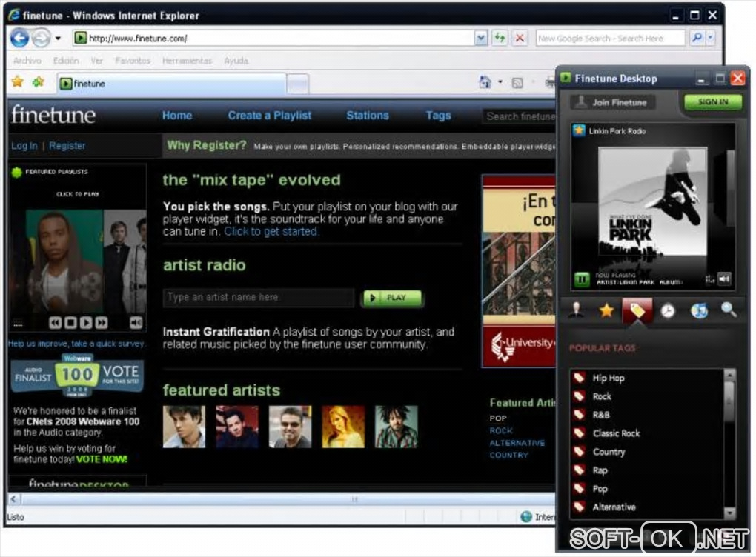Open the Herramientas menu

tap(187, 61)
